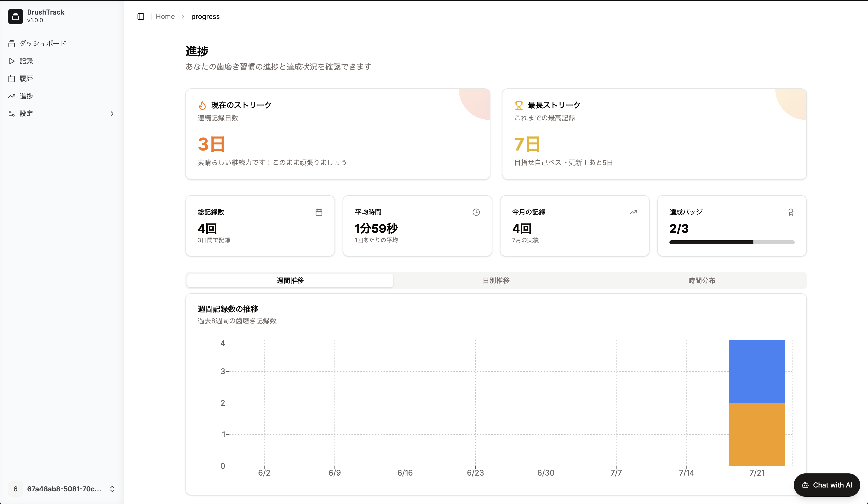The height and width of the screenshot is (504, 868).
Task: Click the 記録 play icon
Action: [12, 61]
